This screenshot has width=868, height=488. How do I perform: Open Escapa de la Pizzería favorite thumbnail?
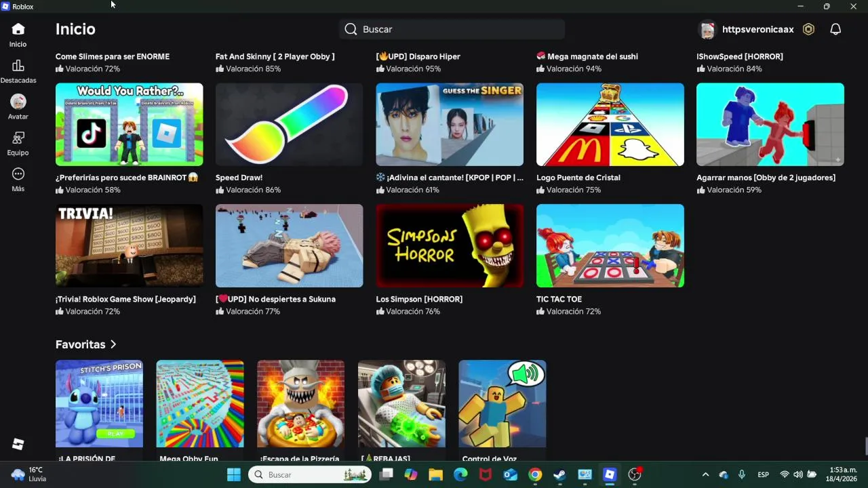(300, 404)
